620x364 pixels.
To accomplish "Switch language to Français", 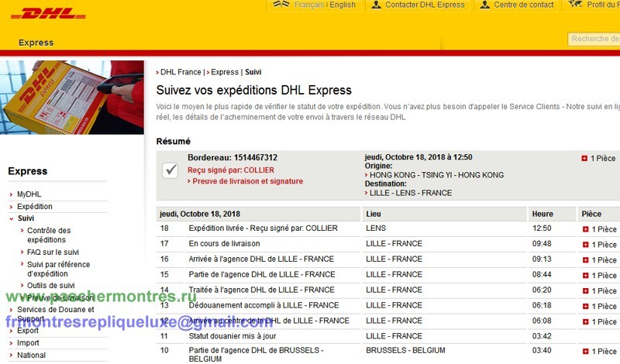I will click(309, 5).
